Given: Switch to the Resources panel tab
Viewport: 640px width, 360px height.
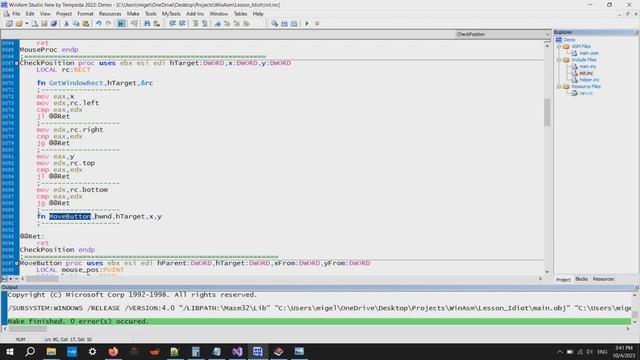Looking at the screenshot, I should click(x=603, y=279).
